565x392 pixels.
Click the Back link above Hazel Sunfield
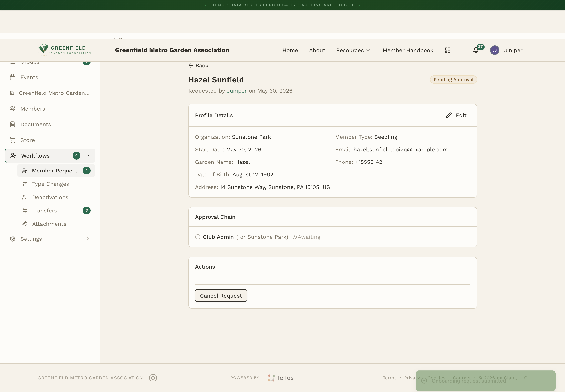click(x=198, y=66)
